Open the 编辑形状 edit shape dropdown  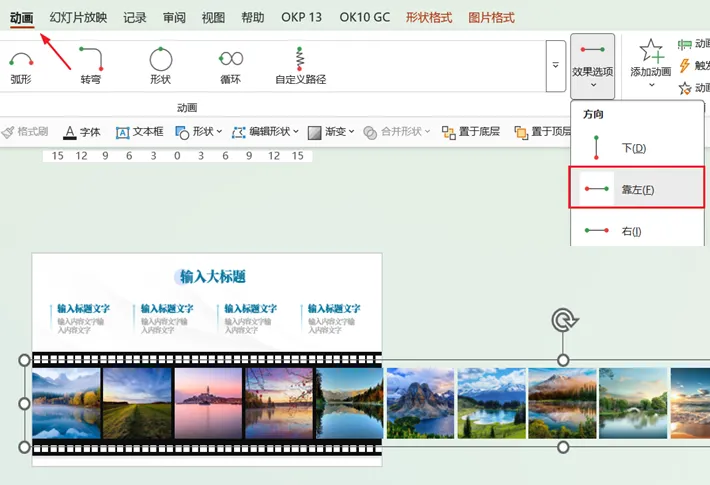265,132
